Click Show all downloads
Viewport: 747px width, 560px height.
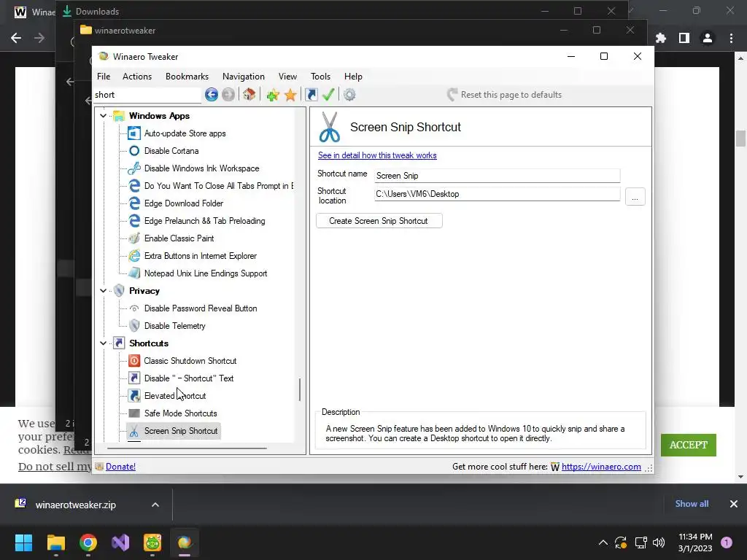(692, 504)
